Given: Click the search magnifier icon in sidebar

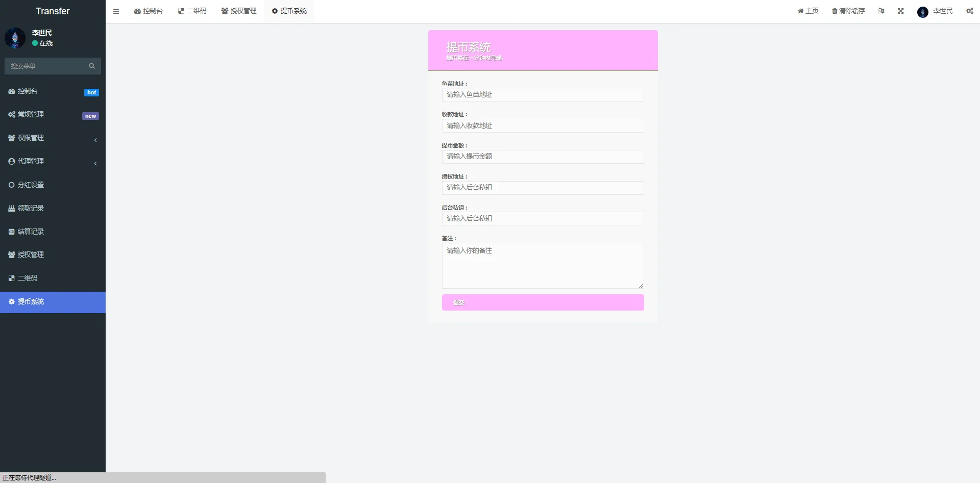Looking at the screenshot, I should [x=92, y=66].
